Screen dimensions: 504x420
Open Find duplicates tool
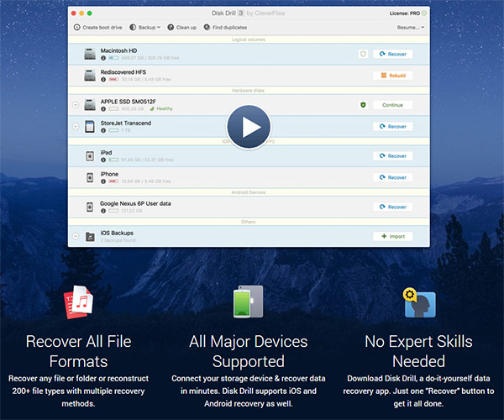[x=225, y=28]
